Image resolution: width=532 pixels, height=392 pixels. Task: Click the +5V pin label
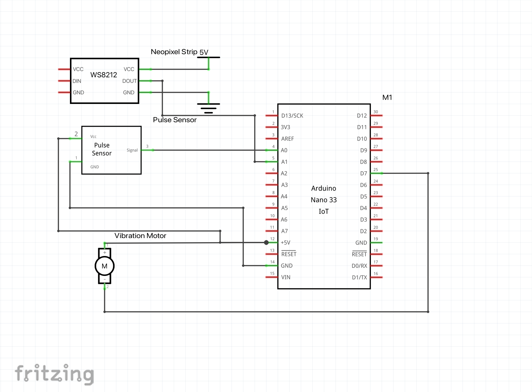coord(286,243)
